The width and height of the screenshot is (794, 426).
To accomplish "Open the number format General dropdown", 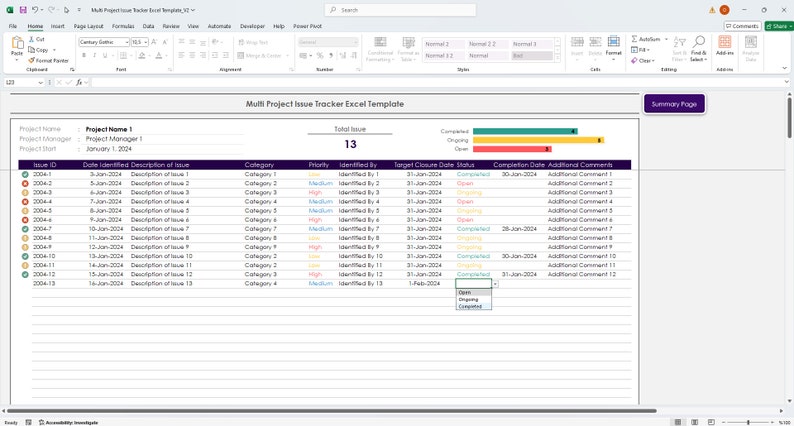I will tap(355, 42).
